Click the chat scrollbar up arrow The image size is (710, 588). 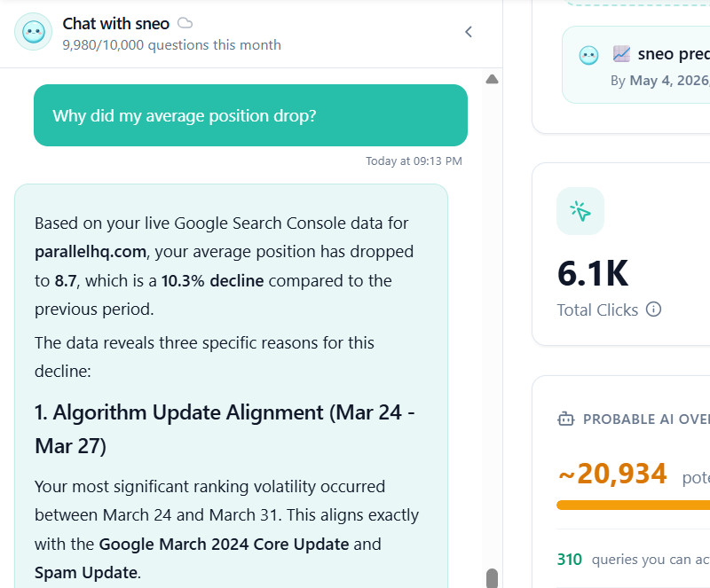pos(492,80)
